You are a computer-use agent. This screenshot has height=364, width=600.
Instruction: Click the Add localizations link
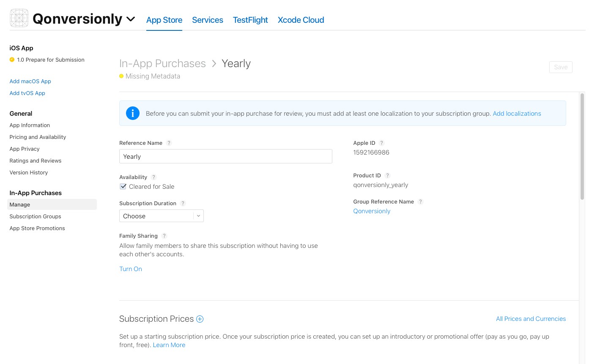[x=517, y=113]
